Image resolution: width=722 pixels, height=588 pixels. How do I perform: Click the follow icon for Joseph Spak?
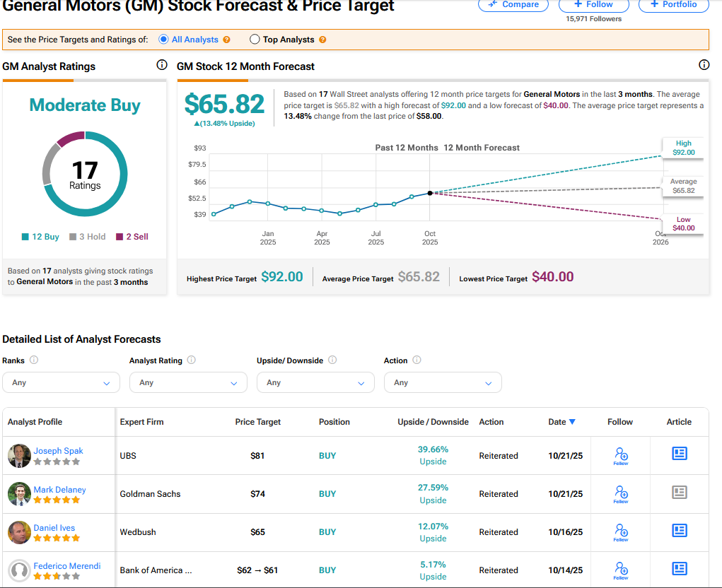pyautogui.click(x=620, y=455)
